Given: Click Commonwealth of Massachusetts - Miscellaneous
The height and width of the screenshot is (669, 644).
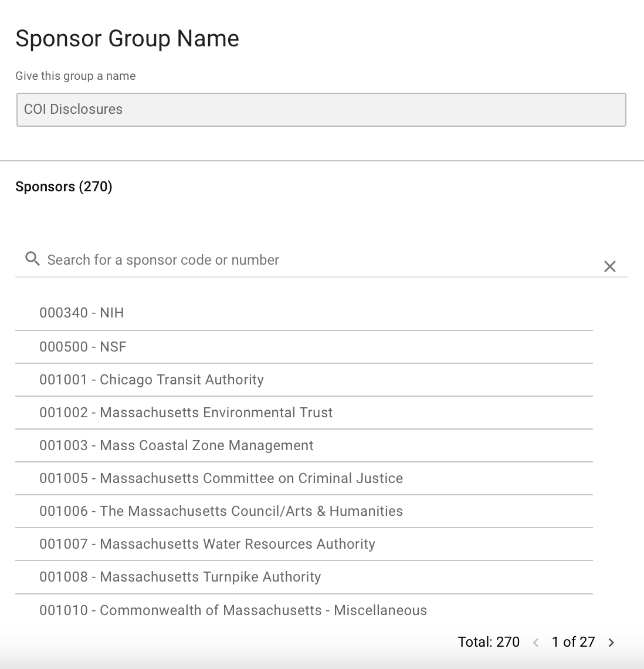Looking at the screenshot, I should tap(233, 610).
